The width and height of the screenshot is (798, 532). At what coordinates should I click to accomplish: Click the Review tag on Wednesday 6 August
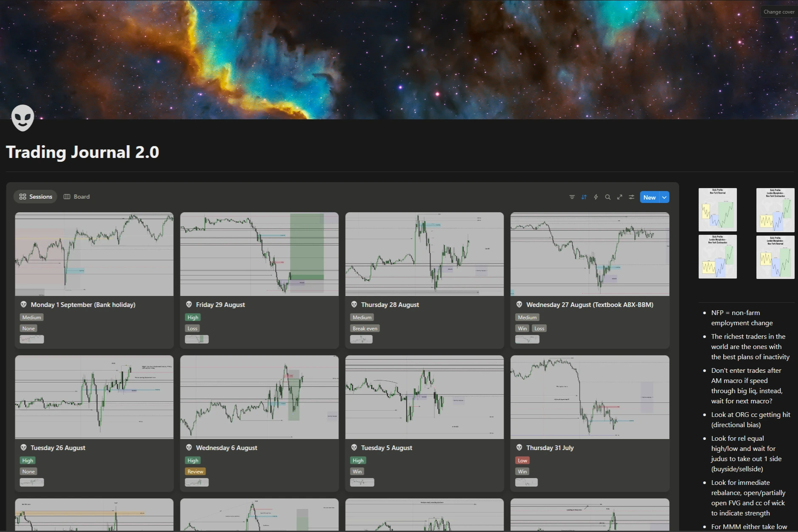pyautogui.click(x=195, y=471)
